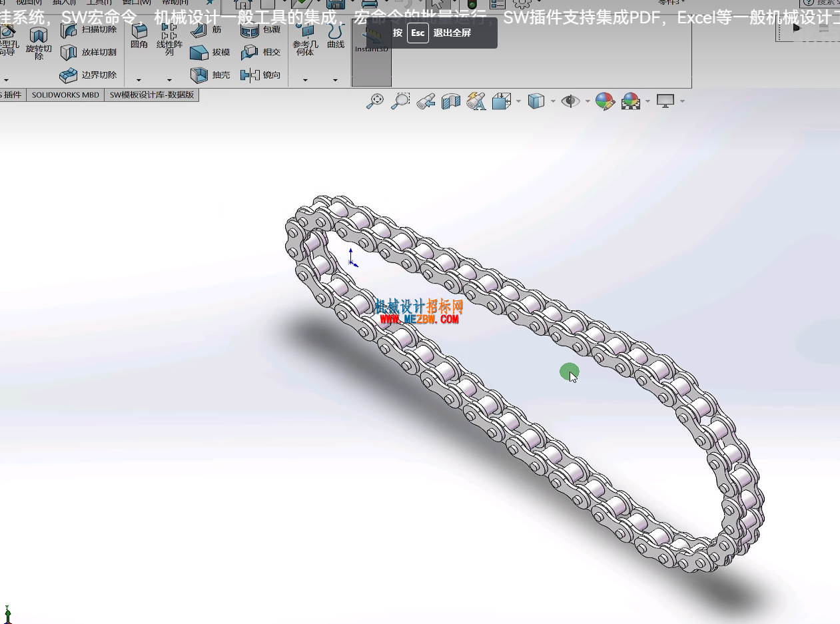Expand the 线性阵列 pattern dropdown arrow

pos(169,81)
